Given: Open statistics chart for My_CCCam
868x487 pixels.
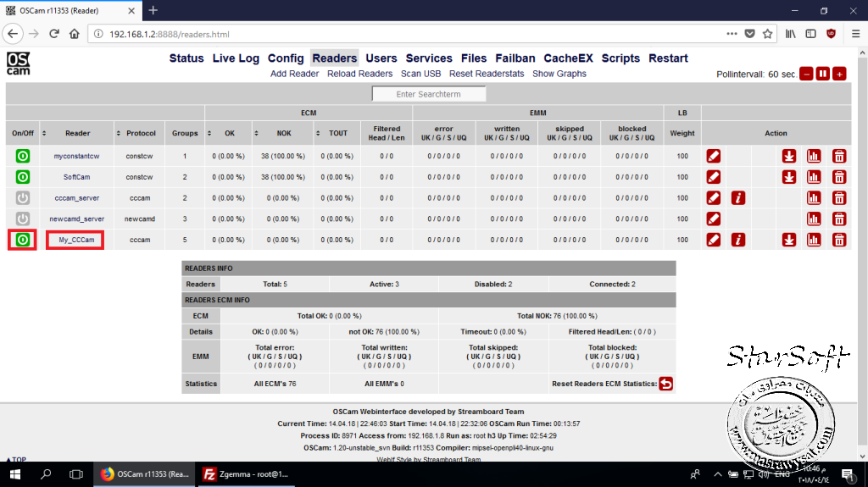Looking at the screenshot, I should click(814, 241).
